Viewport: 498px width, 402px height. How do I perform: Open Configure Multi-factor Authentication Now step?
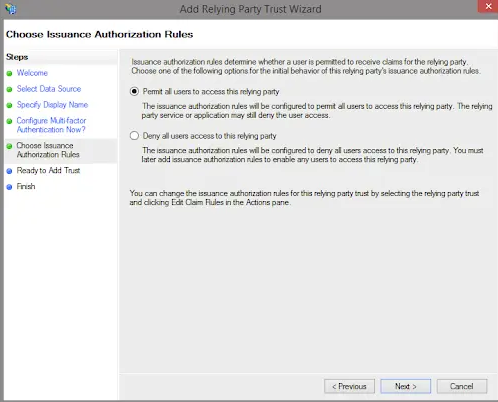(x=51, y=125)
